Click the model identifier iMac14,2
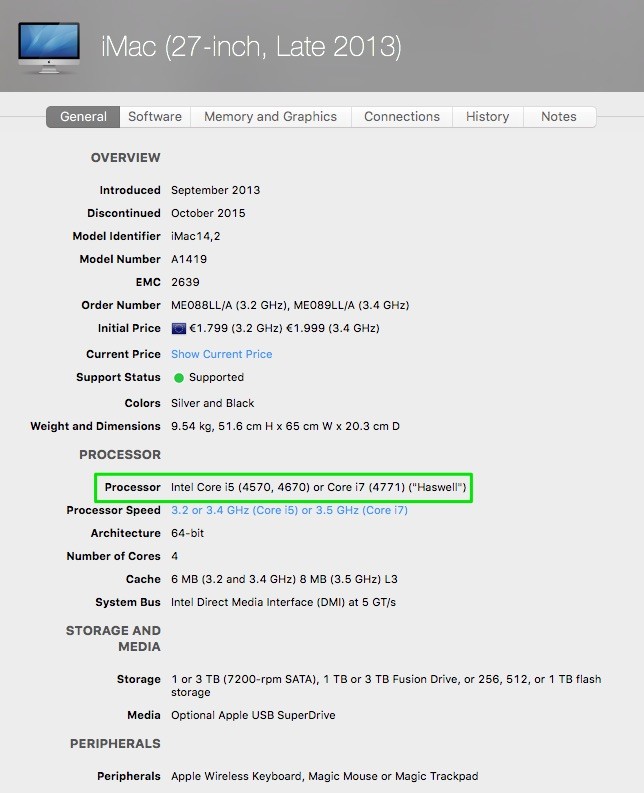Viewport: 644px width, 793px height. [x=195, y=236]
